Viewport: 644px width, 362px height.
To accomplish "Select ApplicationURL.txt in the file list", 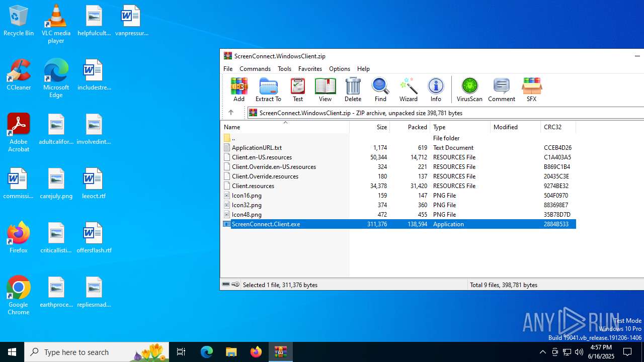I will tap(399, 147).
